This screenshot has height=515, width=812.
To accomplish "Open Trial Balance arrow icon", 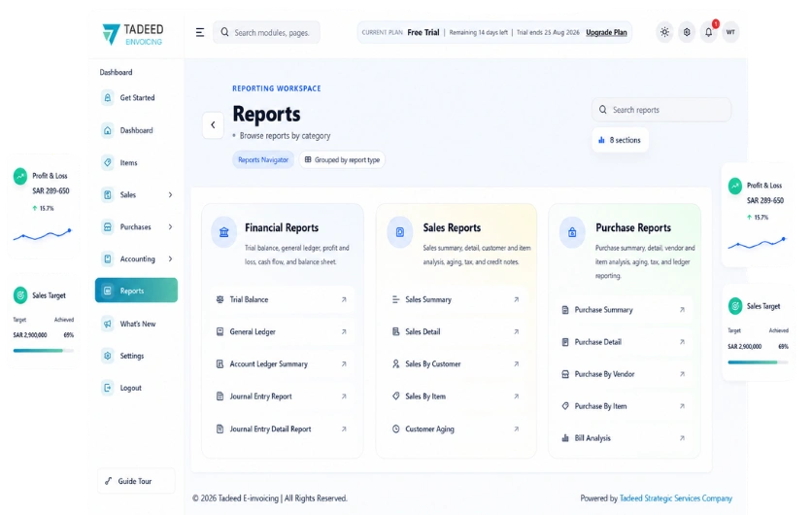I will 344,299.
